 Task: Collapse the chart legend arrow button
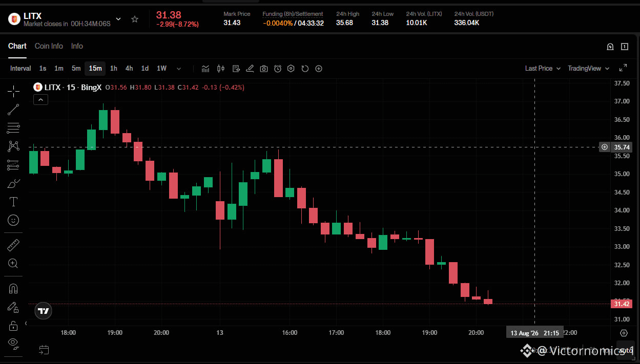click(x=40, y=100)
